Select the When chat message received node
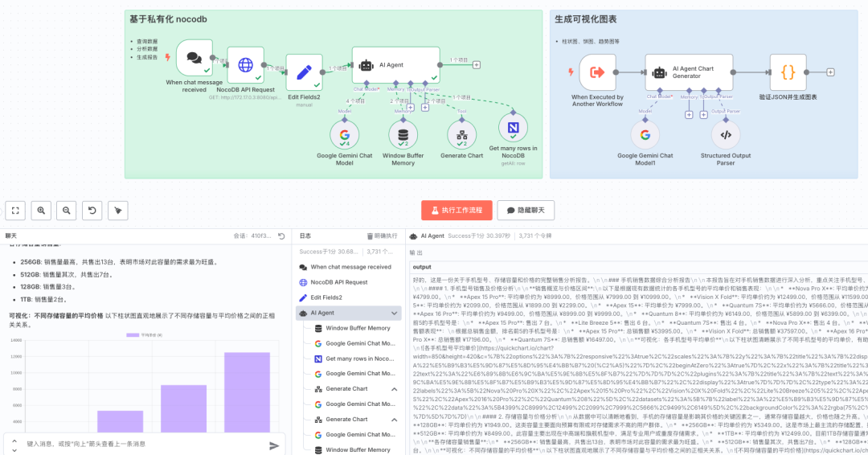 [x=194, y=58]
